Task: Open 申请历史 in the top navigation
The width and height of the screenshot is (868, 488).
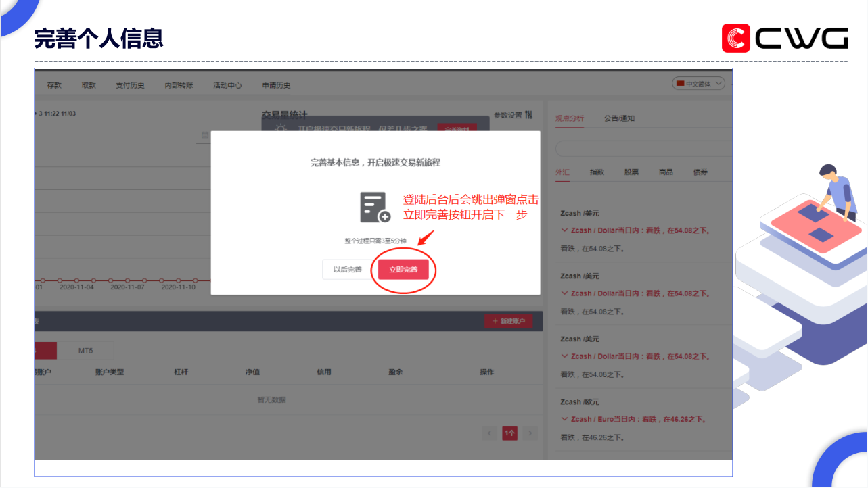Action: pyautogui.click(x=276, y=85)
